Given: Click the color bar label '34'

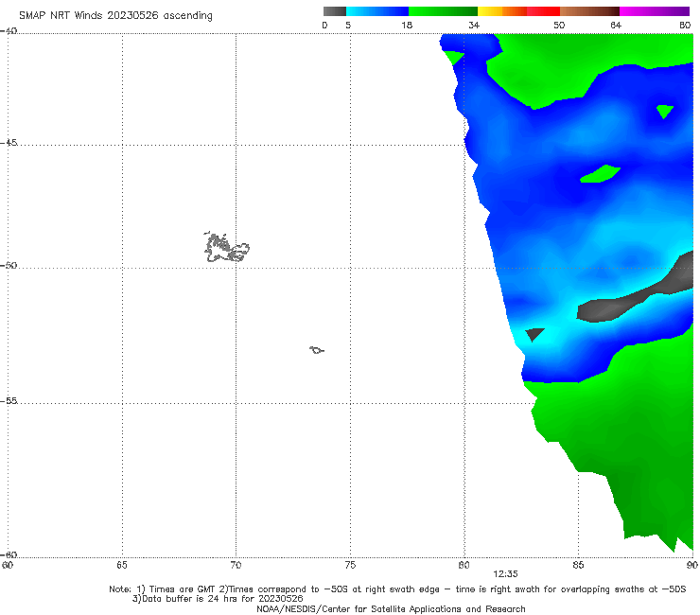Looking at the screenshot, I should click(474, 25).
